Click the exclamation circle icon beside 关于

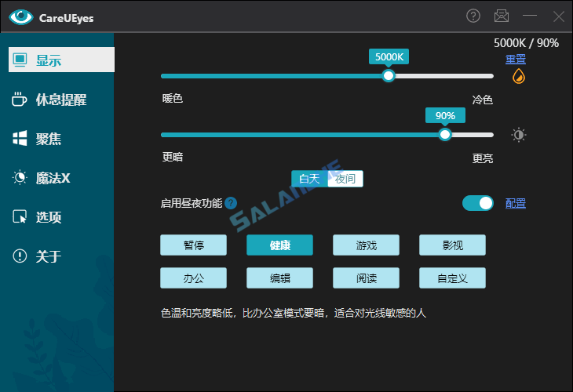[20, 256]
